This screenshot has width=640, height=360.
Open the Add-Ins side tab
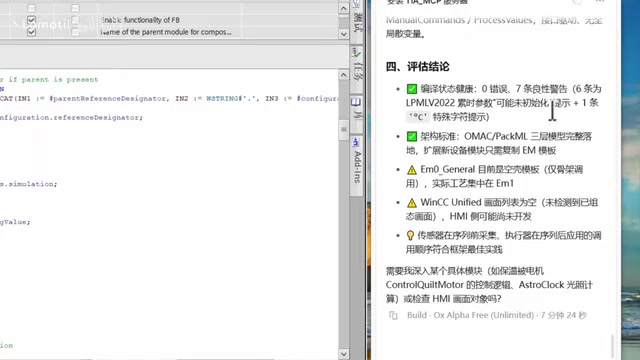point(357,166)
